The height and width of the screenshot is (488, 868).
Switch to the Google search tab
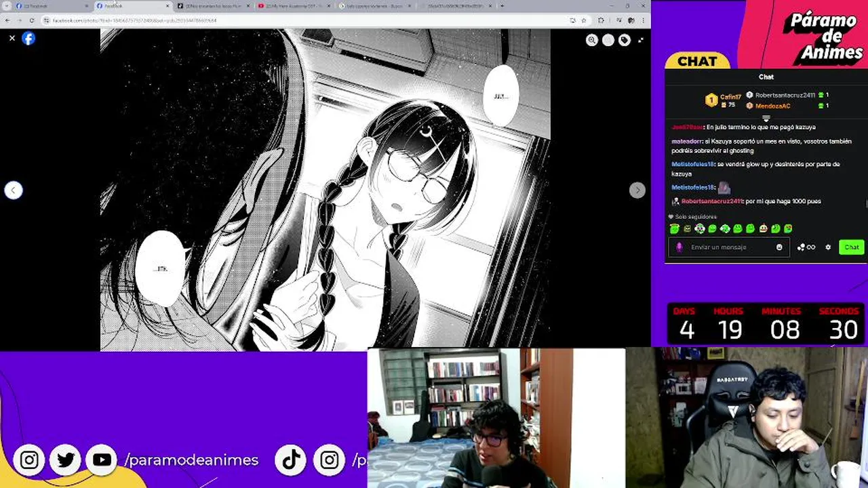point(375,6)
